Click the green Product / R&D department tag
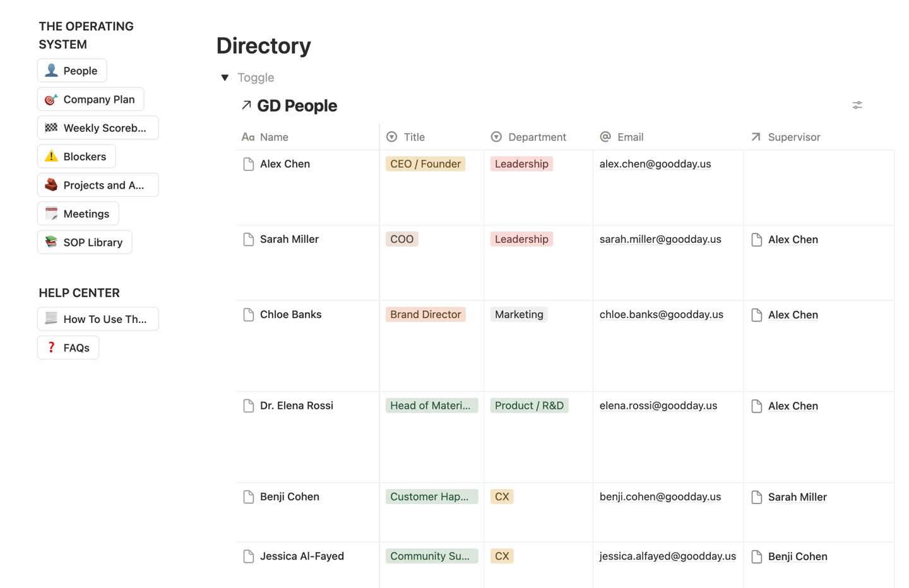 529,406
